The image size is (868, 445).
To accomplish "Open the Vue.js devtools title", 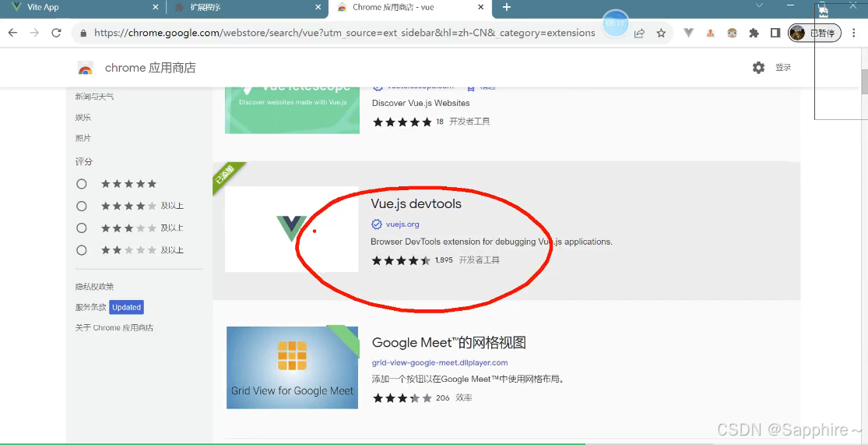I will click(x=416, y=204).
